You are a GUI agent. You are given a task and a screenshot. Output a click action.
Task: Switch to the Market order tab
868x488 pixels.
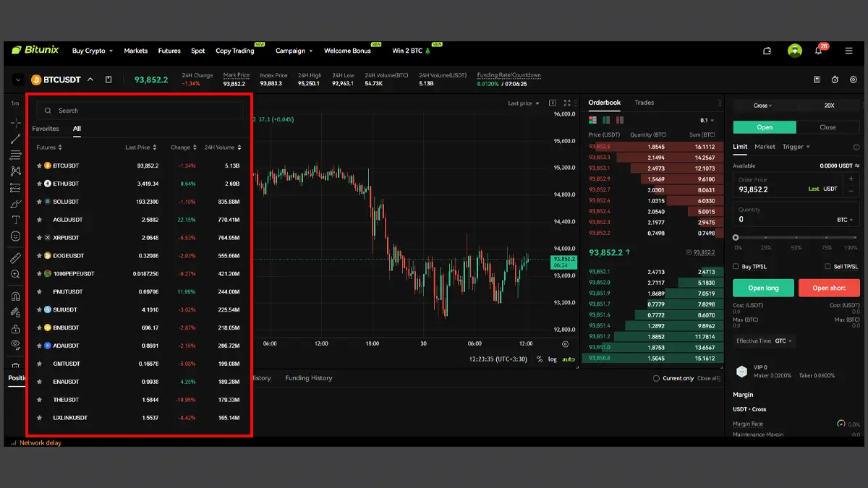coord(765,147)
